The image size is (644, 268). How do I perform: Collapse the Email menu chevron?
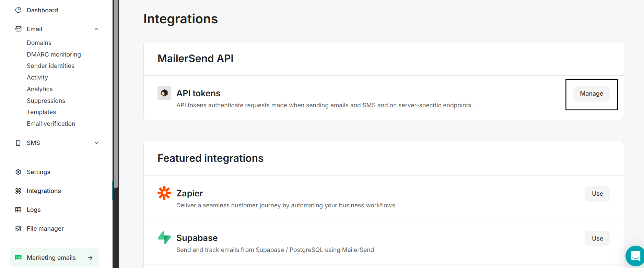96,29
